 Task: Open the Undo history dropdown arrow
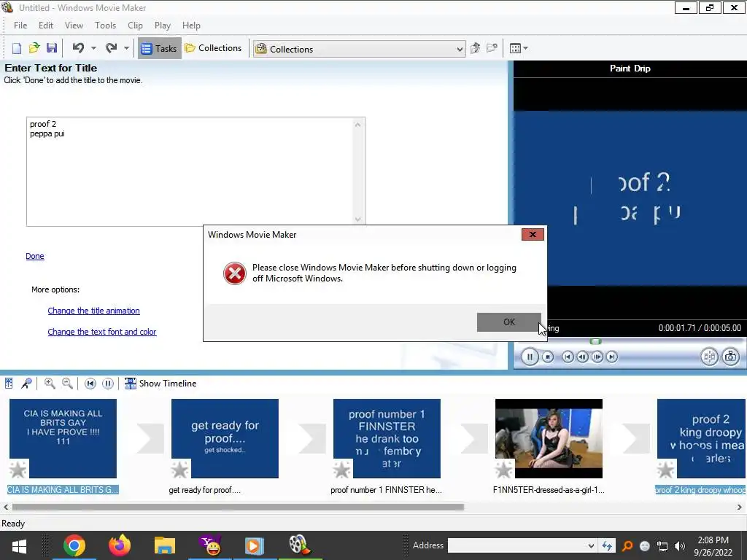pyautogui.click(x=93, y=48)
